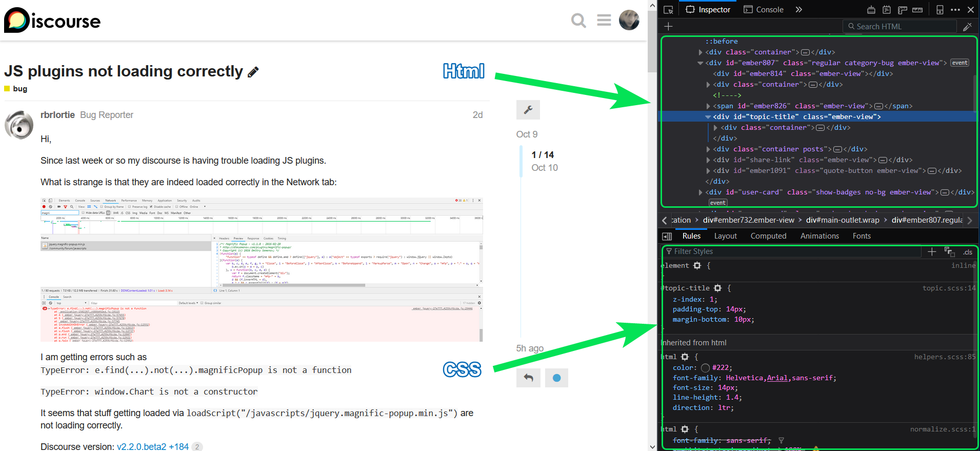The image size is (980, 451).
Task: Click the eyedropper color picker icon
Action: tap(967, 27)
